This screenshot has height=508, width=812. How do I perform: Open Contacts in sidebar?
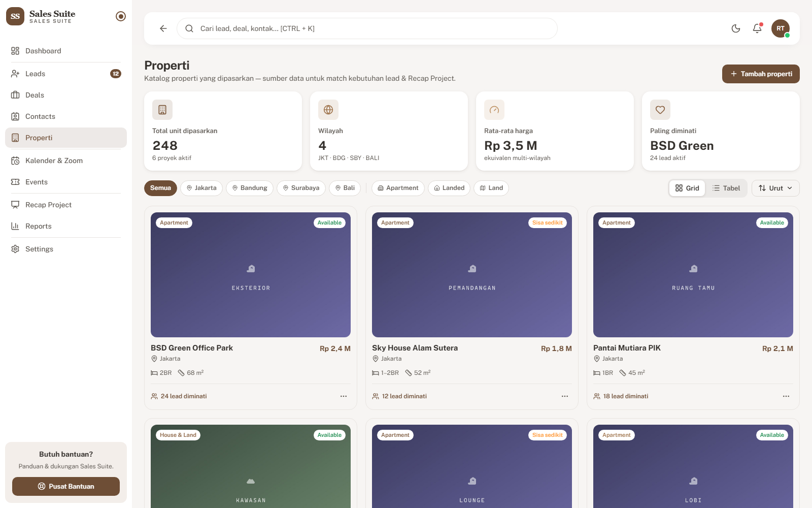tap(66, 116)
